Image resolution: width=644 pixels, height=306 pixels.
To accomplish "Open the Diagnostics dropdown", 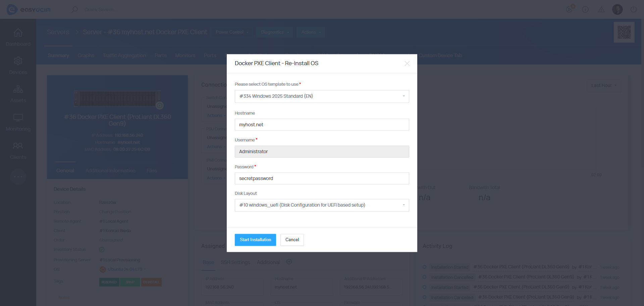I will pyautogui.click(x=275, y=32).
